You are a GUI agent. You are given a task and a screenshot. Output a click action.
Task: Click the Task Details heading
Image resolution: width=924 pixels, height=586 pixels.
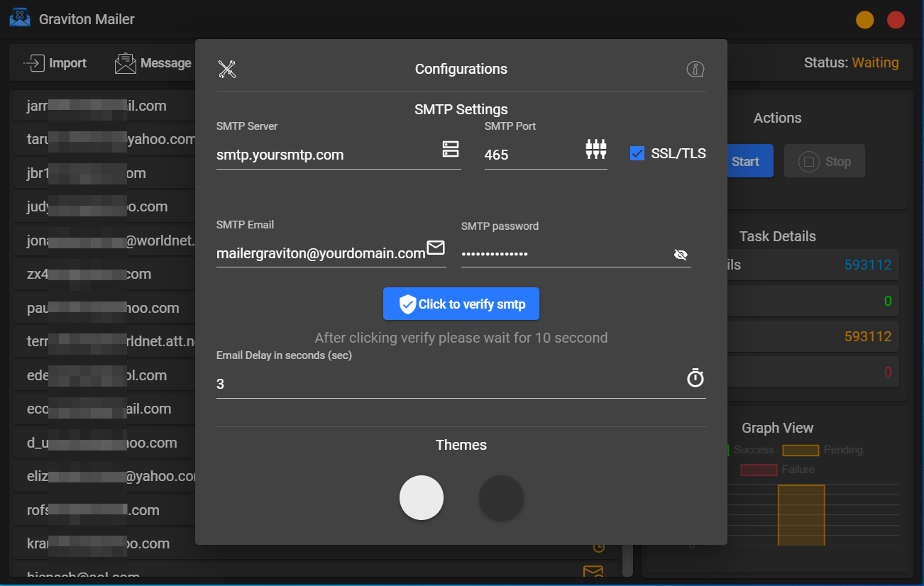tap(777, 236)
